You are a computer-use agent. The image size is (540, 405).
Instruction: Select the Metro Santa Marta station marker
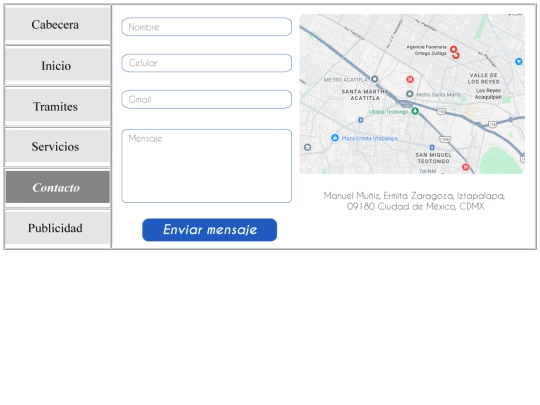(x=409, y=94)
